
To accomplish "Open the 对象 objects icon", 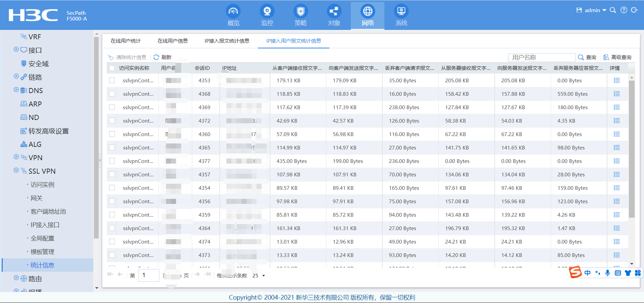I will (334, 12).
